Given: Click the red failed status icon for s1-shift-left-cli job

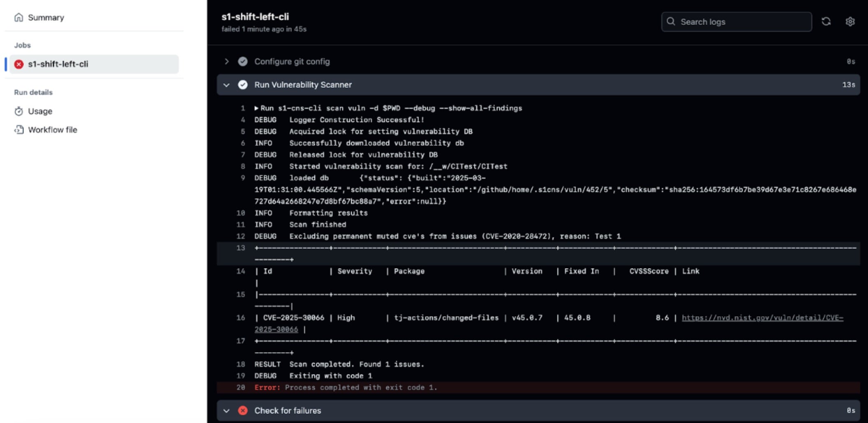Looking at the screenshot, I should pyautogui.click(x=19, y=64).
